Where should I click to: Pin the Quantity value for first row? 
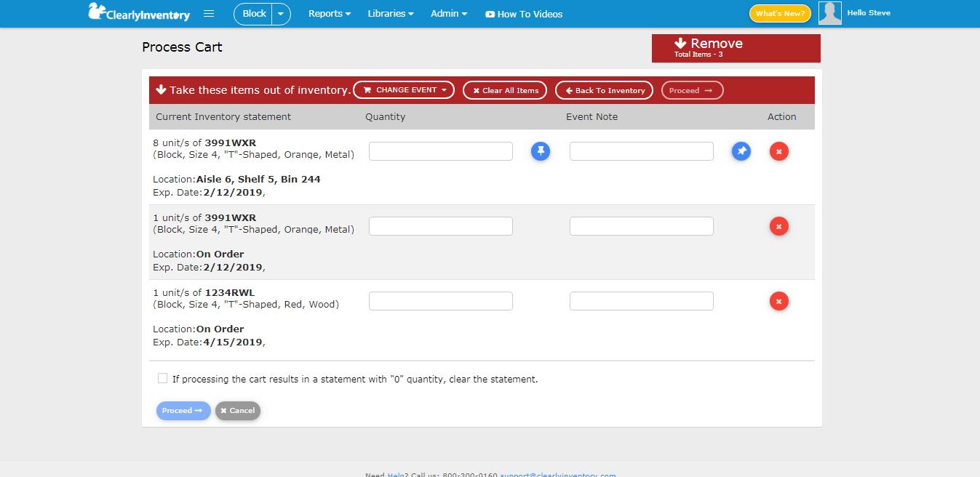[541, 151]
